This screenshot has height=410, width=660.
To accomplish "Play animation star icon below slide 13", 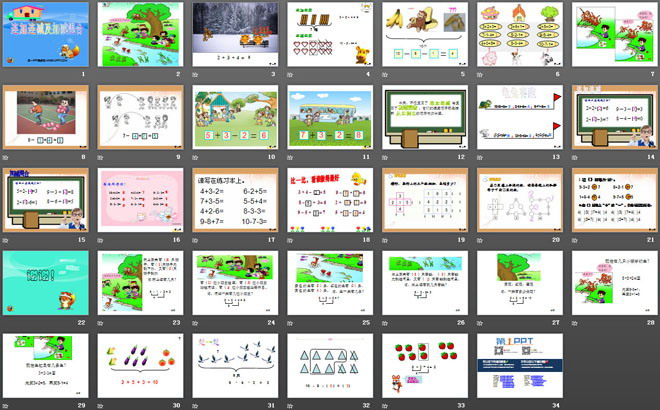I will [x=480, y=157].
